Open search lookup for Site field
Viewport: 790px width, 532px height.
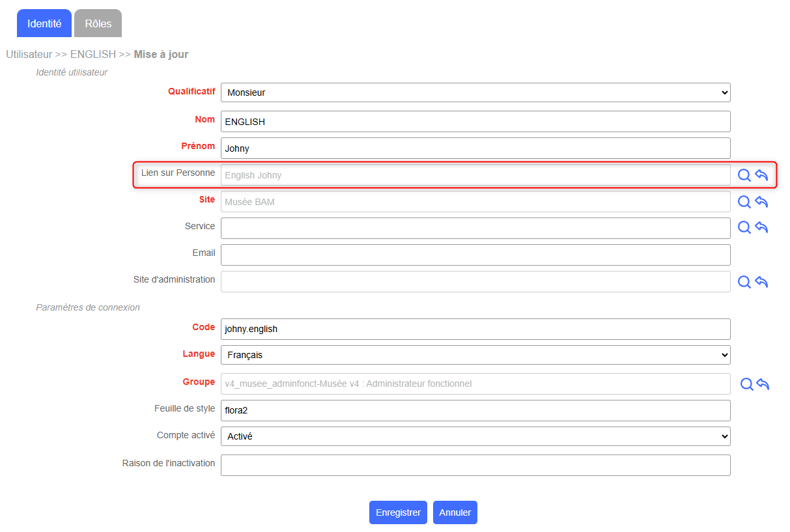coord(744,202)
